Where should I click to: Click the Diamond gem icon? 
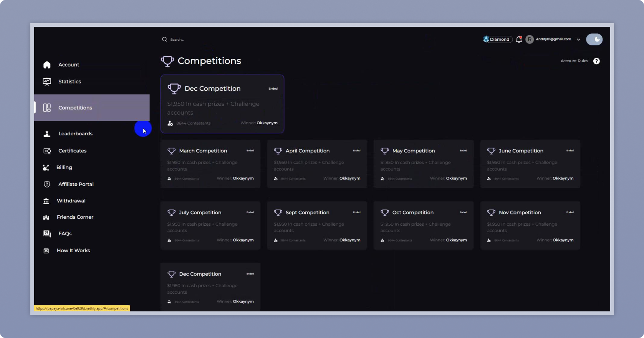486,39
